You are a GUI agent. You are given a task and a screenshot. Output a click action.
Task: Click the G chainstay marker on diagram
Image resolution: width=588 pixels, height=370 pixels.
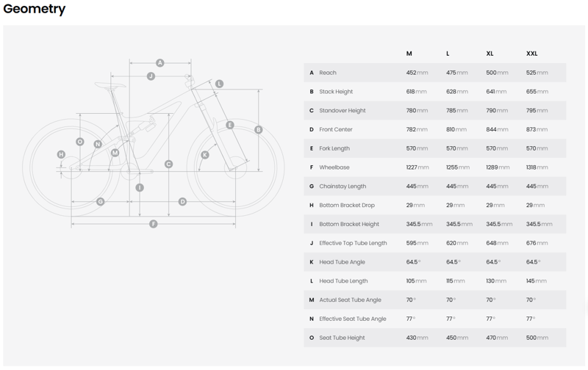click(100, 202)
